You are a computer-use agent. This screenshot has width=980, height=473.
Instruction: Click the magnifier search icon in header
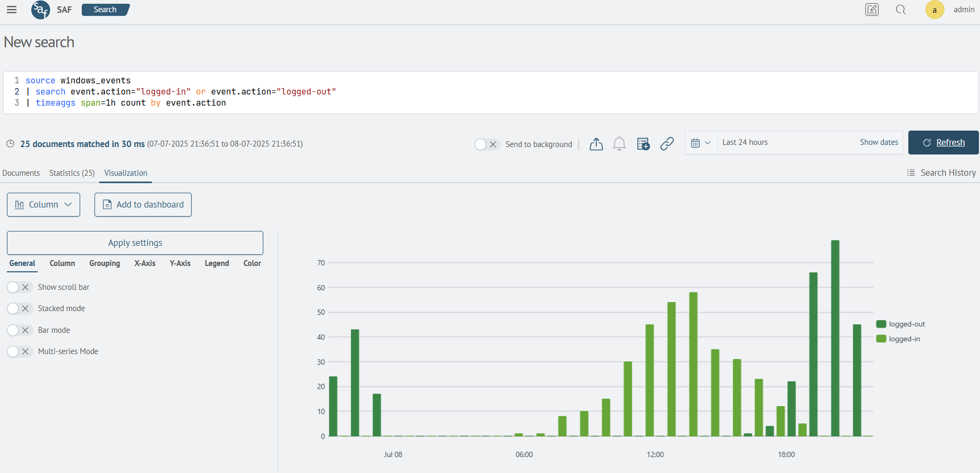click(x=901, y=10)
